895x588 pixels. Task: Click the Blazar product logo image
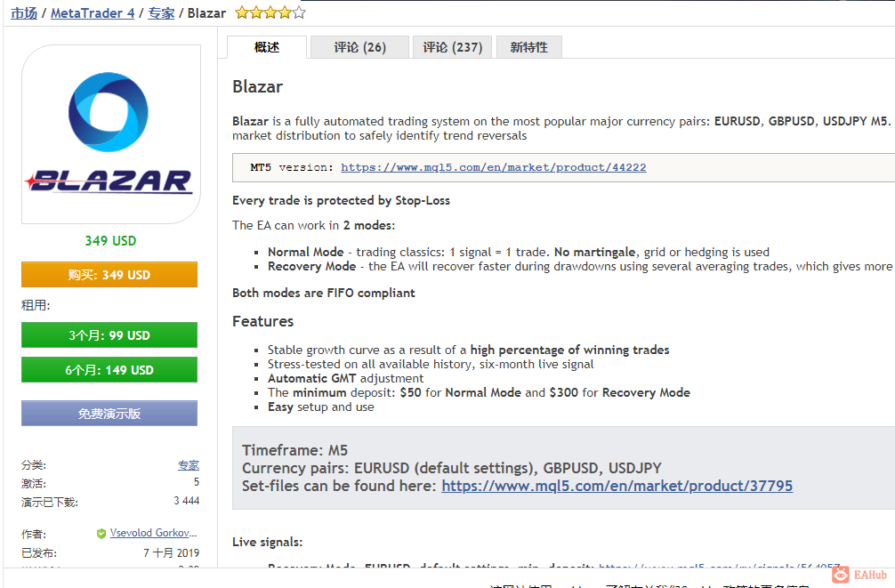110,134
